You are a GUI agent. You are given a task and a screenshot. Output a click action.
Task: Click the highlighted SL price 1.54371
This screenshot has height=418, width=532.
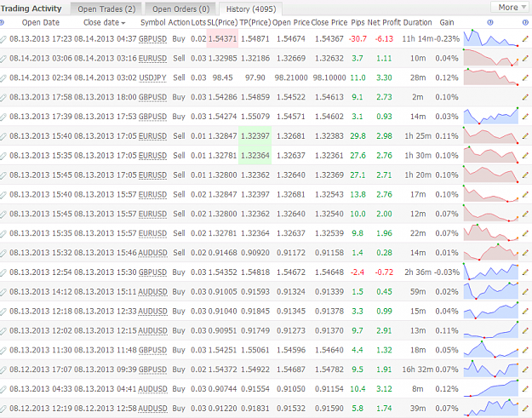click(x=222, y=38)
